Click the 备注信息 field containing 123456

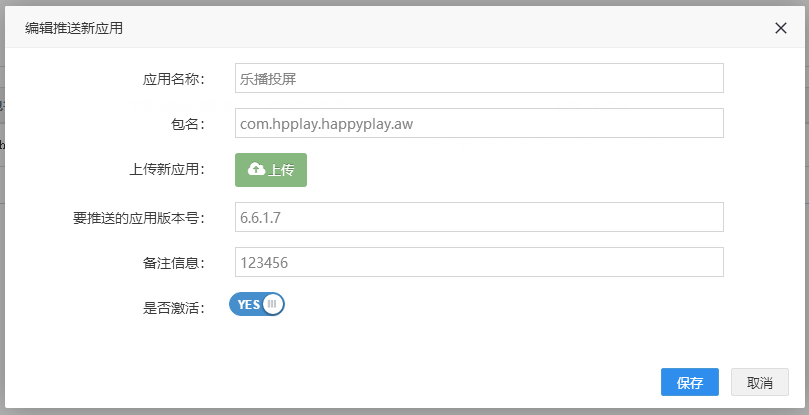point(478,262)
